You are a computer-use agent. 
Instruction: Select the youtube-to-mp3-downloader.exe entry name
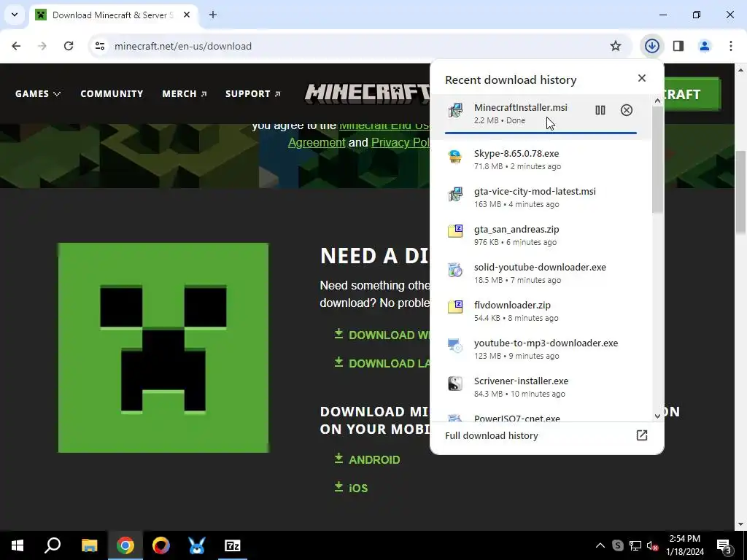coord(546,343)
